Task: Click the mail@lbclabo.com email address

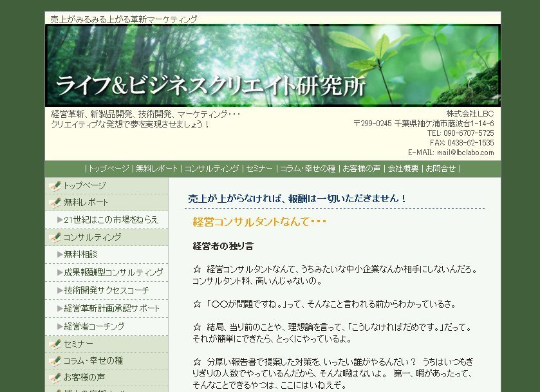Action: pyautogui.click(x=465, y=153)
